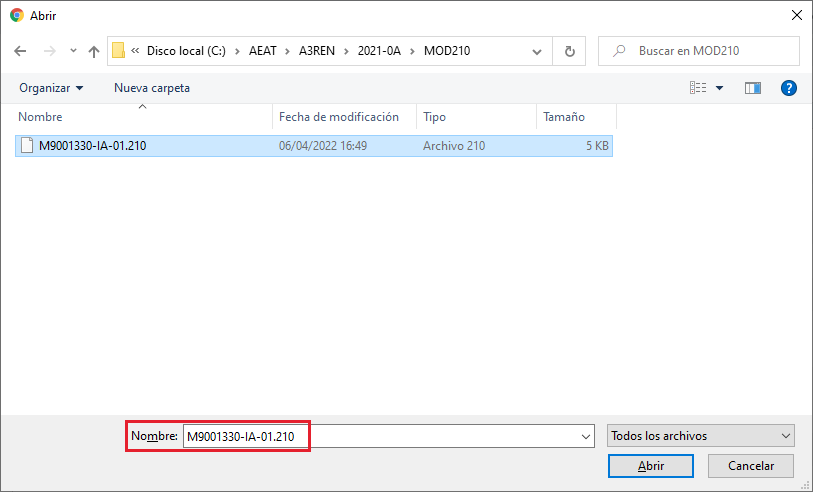Sort by the Nombre column header

click(x=40, y=117)
